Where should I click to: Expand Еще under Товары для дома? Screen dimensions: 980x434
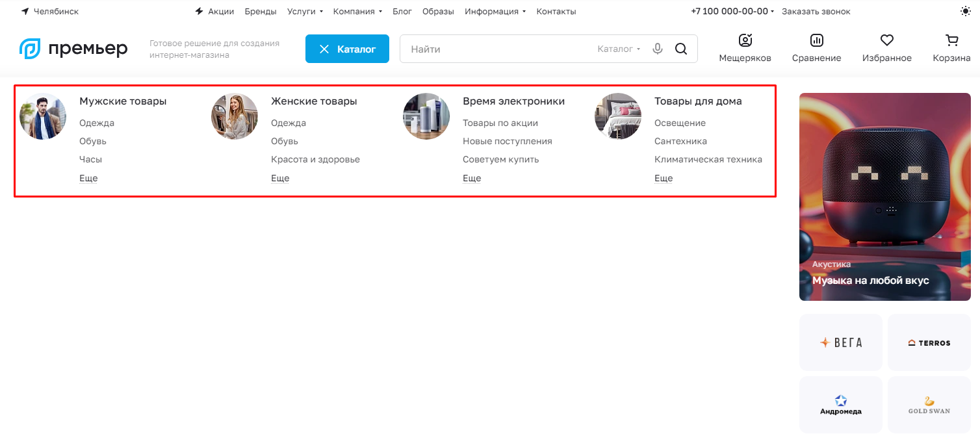[x=664, y=178]
